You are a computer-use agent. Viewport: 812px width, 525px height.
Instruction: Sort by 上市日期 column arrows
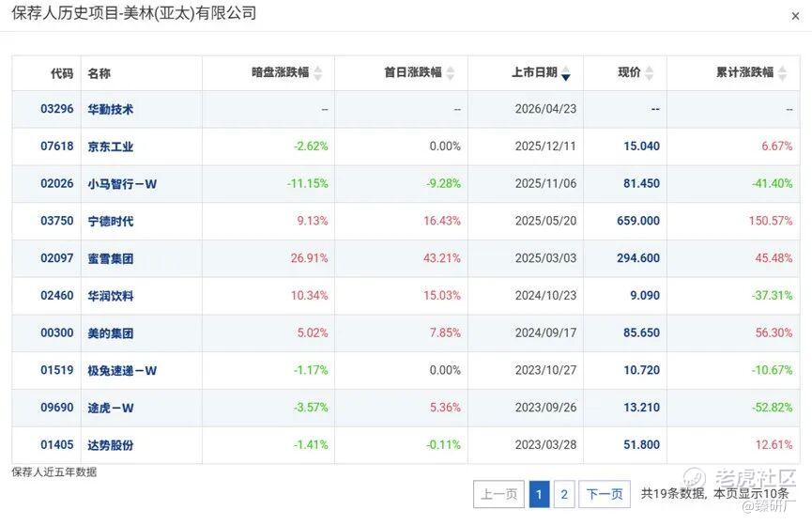pos(565,73)
